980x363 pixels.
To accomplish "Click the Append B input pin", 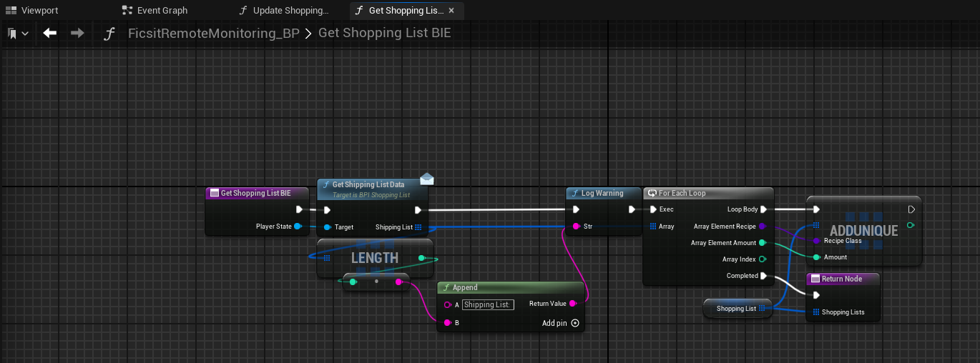I will click(447, 323).
